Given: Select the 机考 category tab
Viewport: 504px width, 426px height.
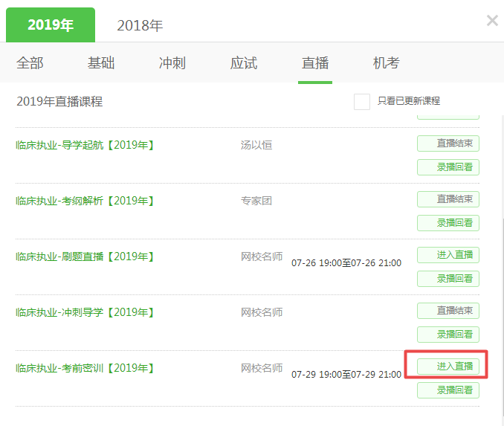Looking at the screenshot, I should [387, 63].
